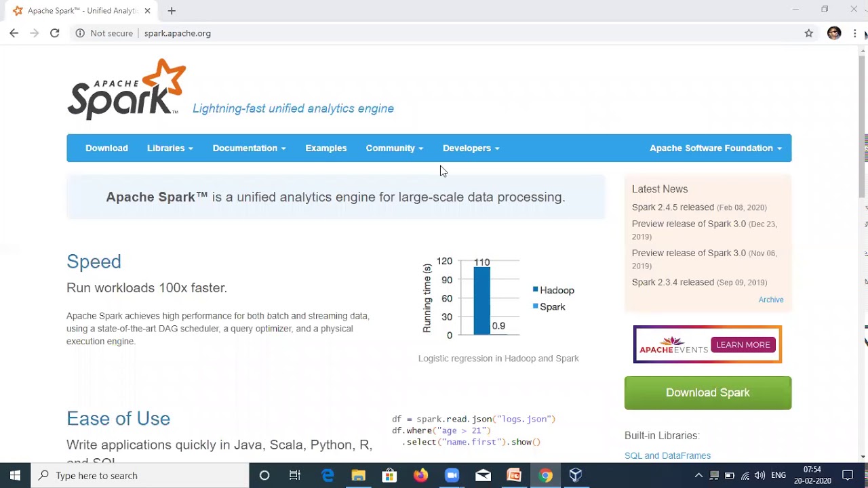
Task: Click the Ease of Use heading
Action: point(118,419)
